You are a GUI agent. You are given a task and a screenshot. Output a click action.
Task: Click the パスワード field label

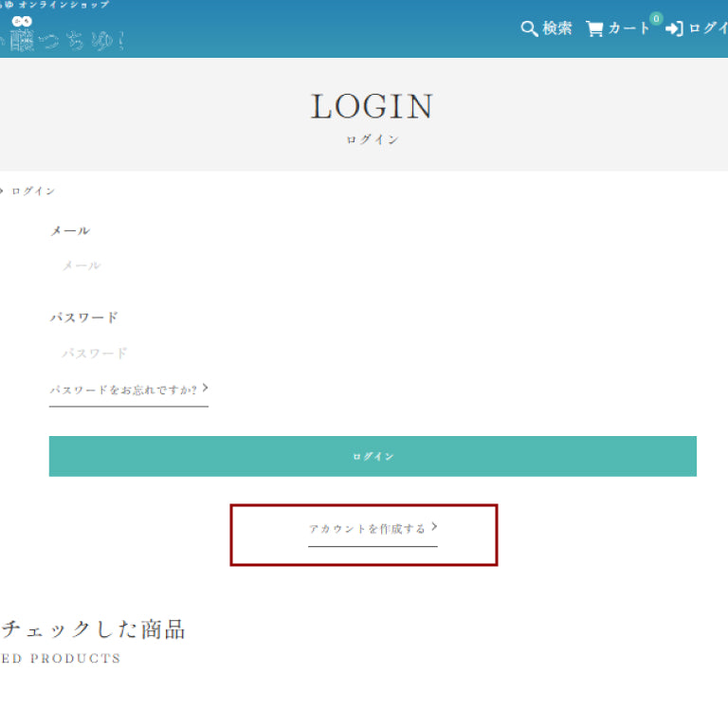coord(84,318)
